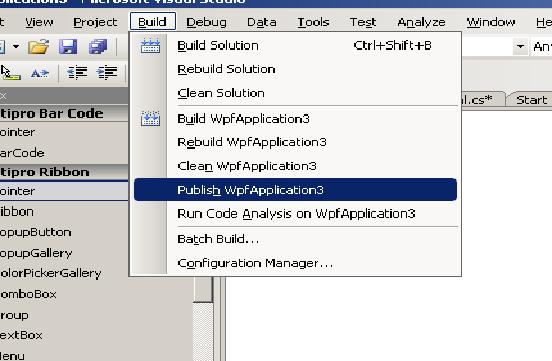Select Pointer under Ribbon group
Image resolution: width=552 pixels, height=361 pixels.
coord(64,191)
